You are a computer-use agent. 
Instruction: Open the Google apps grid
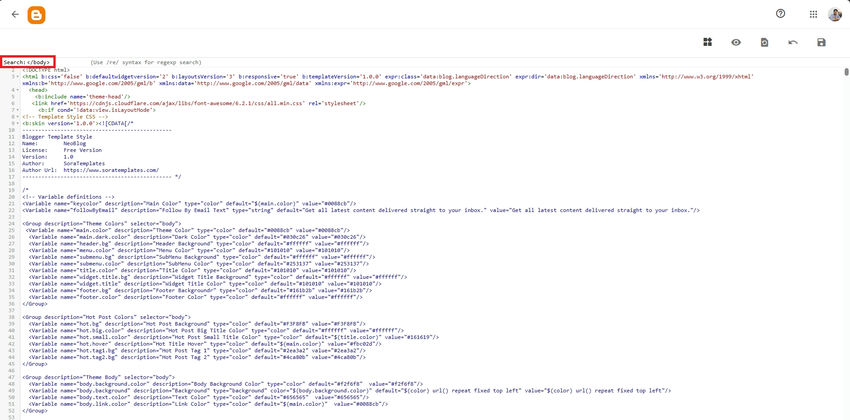(813, 15)
